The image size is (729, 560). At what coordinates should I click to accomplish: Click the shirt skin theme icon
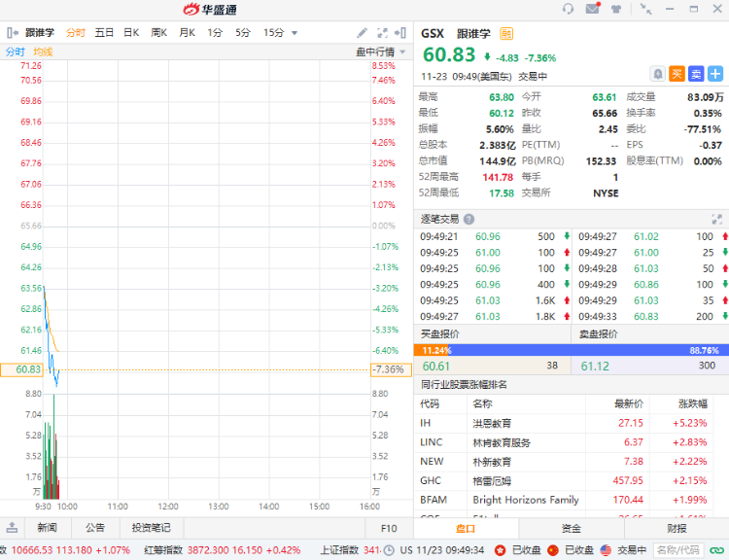(616, 9)
